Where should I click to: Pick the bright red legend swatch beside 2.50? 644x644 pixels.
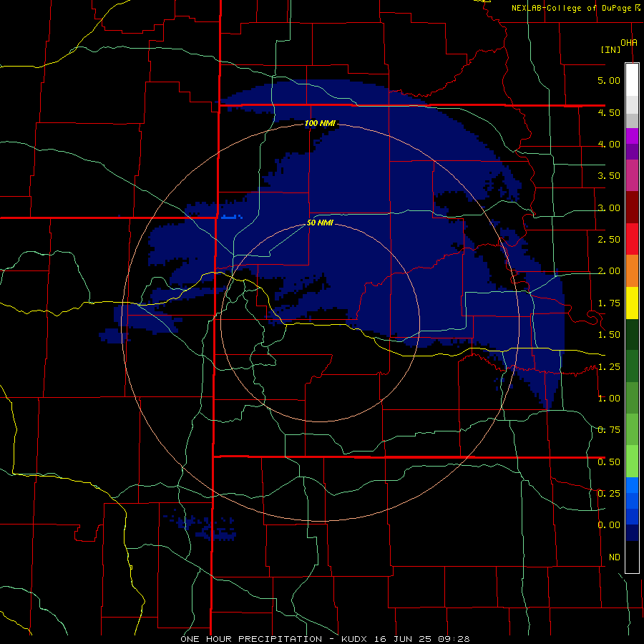coord(632,239)
